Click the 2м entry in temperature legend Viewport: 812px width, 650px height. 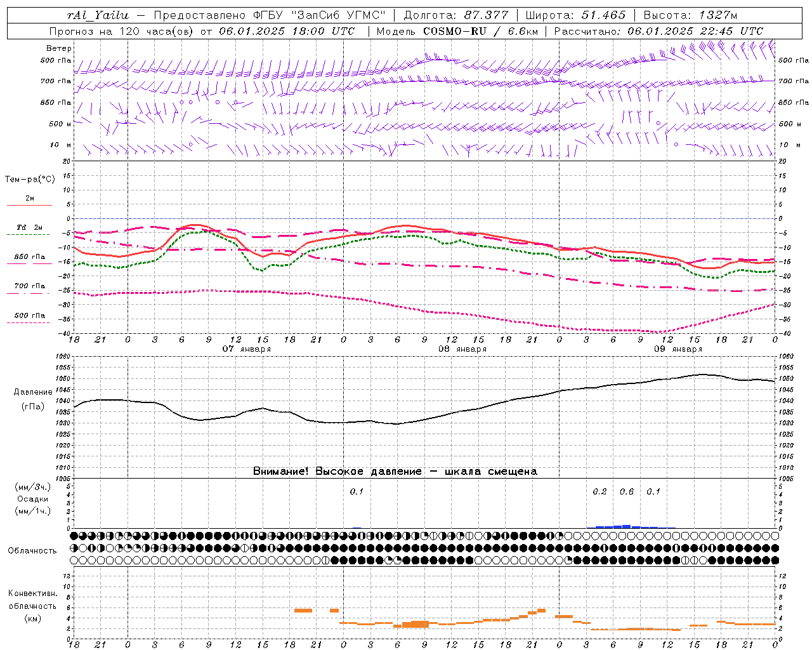(x=30, y=198)
